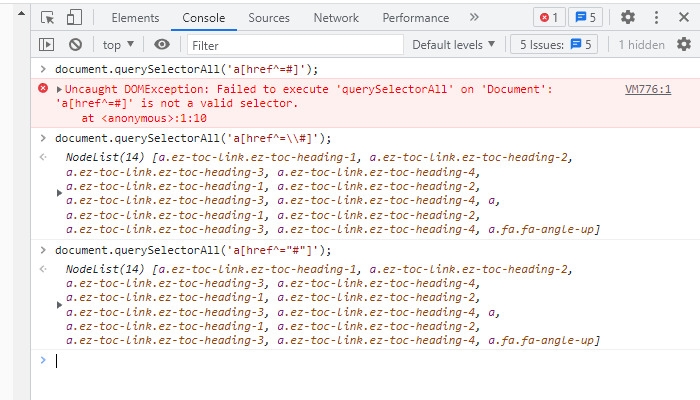Screen dimensions: 700x400
Task: Open the VM776:1 source link
Action: [x=647, y=89]
